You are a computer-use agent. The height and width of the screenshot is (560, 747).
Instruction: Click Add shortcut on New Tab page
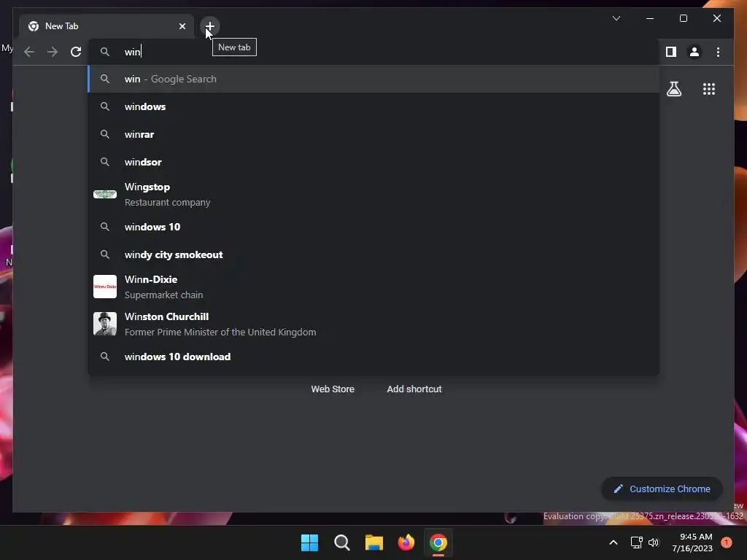pyautogui.click(x=414, y=389)
